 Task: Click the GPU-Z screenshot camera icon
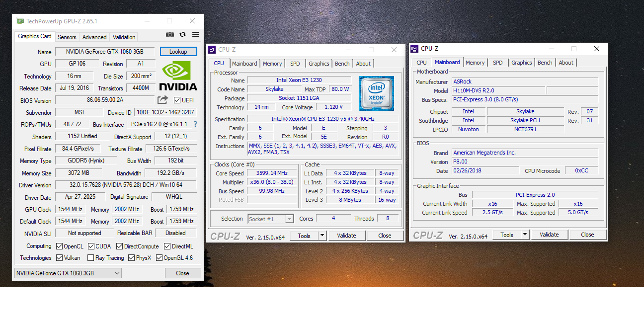[x=170, y=35]
